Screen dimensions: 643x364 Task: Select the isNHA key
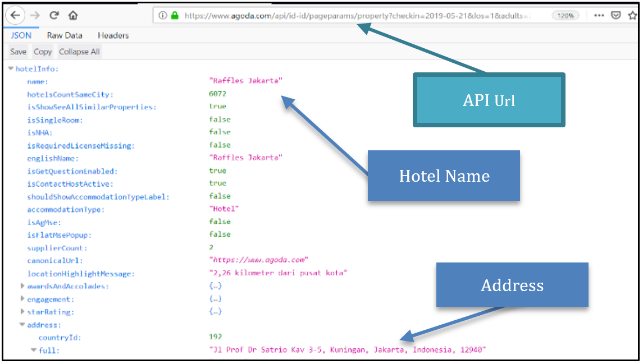40,133
